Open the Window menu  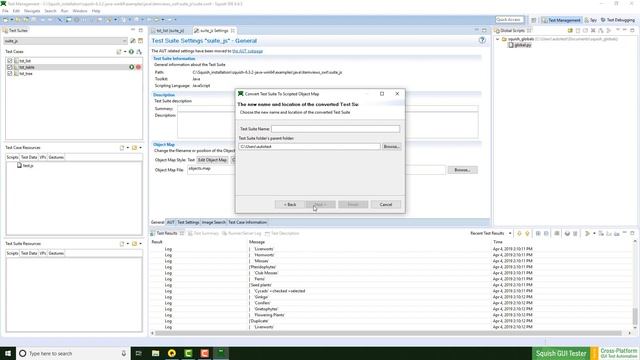tap(80, 11)
